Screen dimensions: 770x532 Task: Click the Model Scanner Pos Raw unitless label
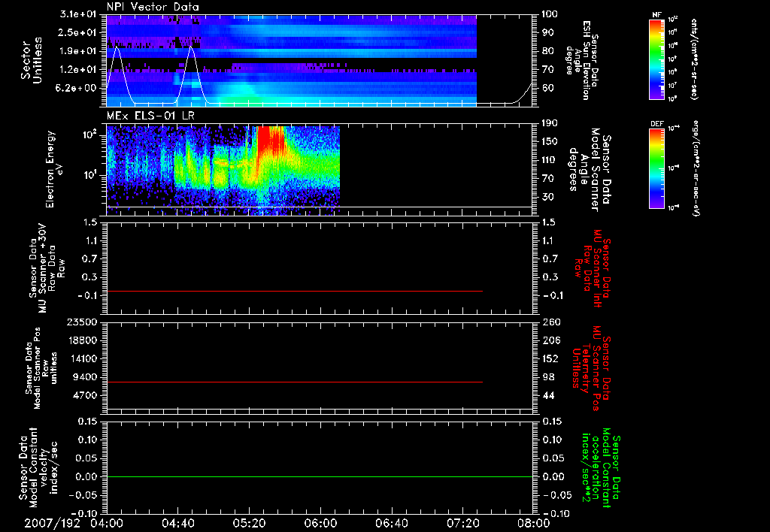click(40, 368)
